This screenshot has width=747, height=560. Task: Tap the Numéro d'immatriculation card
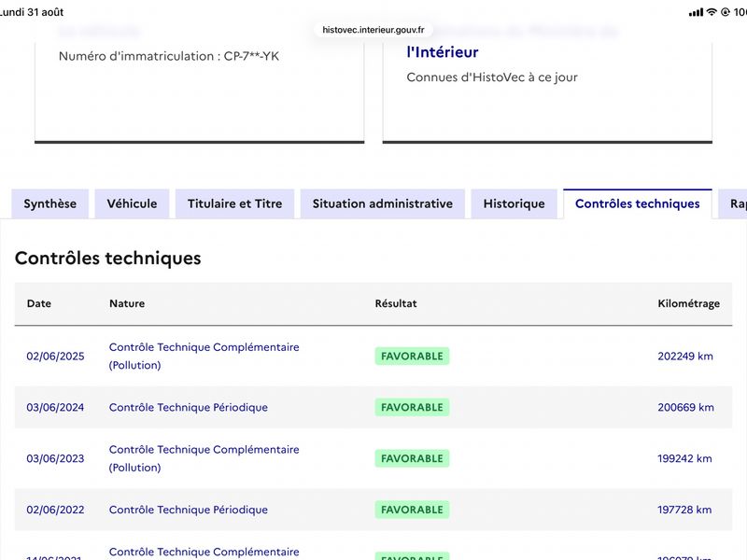point(200,91)
